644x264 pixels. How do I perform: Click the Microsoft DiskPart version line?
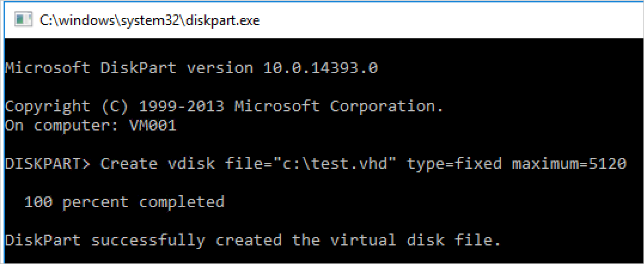pos(191,68)
